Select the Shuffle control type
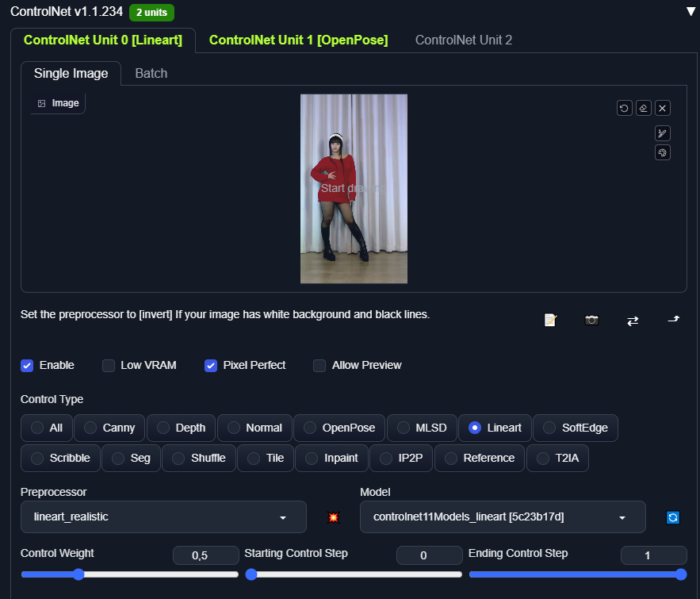Viewport: 700px width, 599px height. coord(199,458)
